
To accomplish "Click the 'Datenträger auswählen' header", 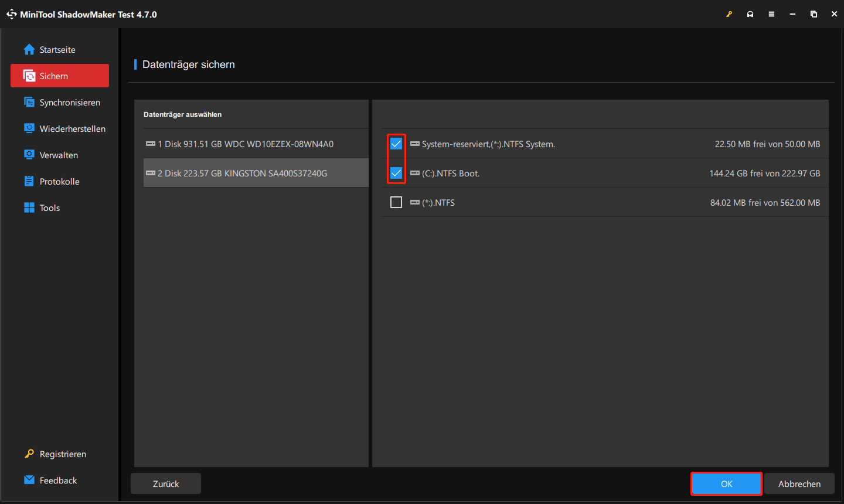I will tap(182, 114).
